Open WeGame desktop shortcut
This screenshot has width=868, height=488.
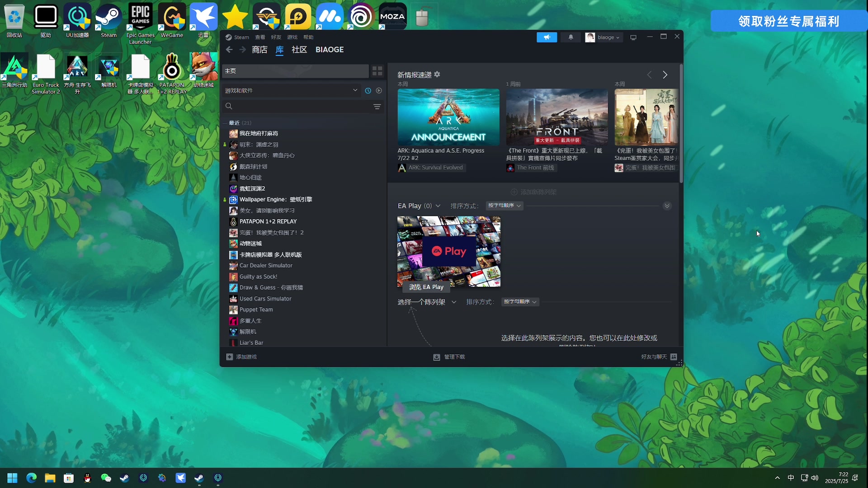172,21
